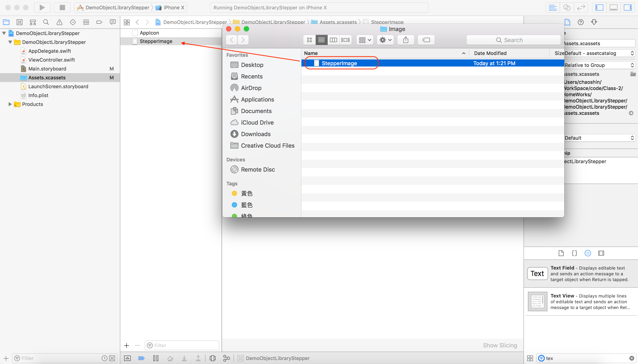Select Assets.xcassets in the breadcrumb jump bar
638x364 pixels.
pos(338,22)
